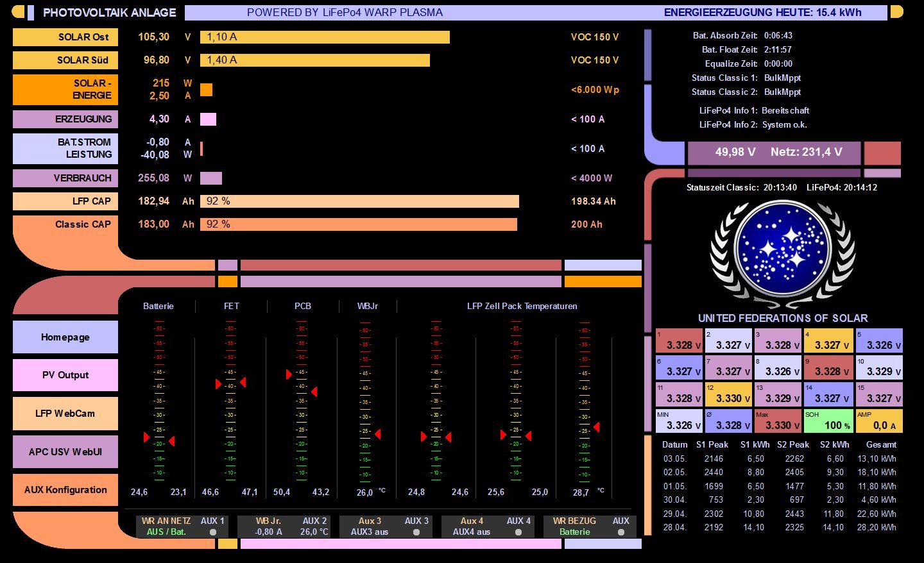The width and height of the screenshot is (924, 563).
Task: Click the AUX 3 status indicator dot
Action: (x=416, y=532)
